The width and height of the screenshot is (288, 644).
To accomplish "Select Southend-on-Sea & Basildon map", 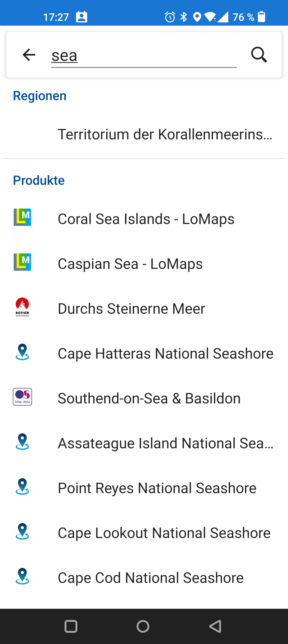I will (149, 399).
